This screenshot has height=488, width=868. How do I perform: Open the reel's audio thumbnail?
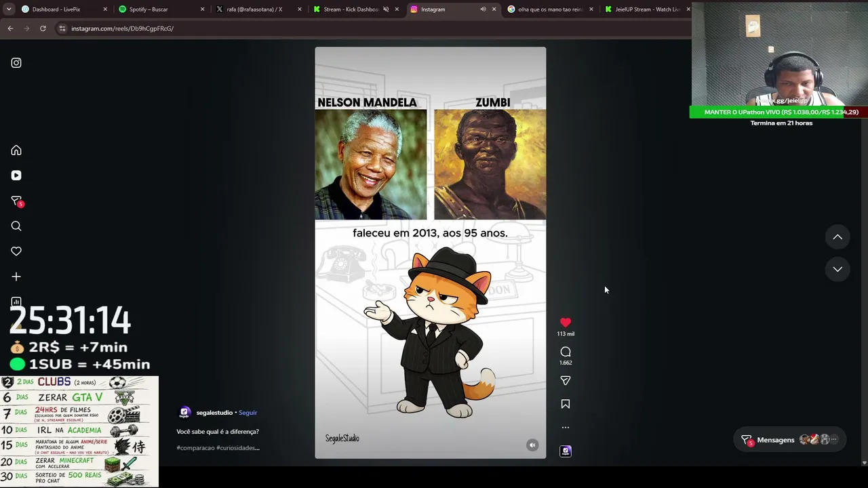[566, 451]
